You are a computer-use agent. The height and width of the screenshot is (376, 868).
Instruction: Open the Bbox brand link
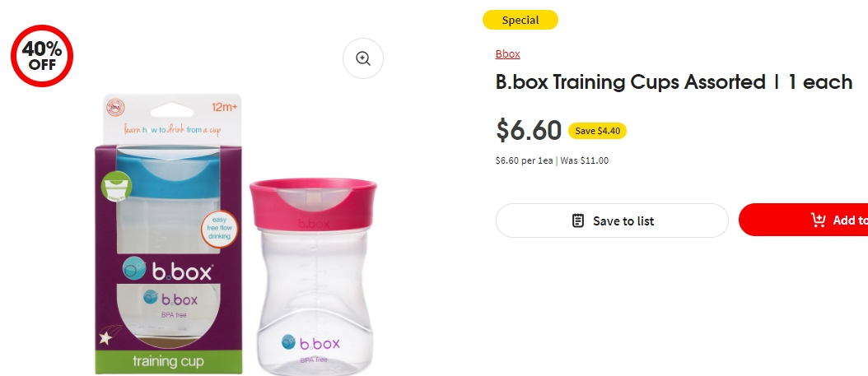507,53
